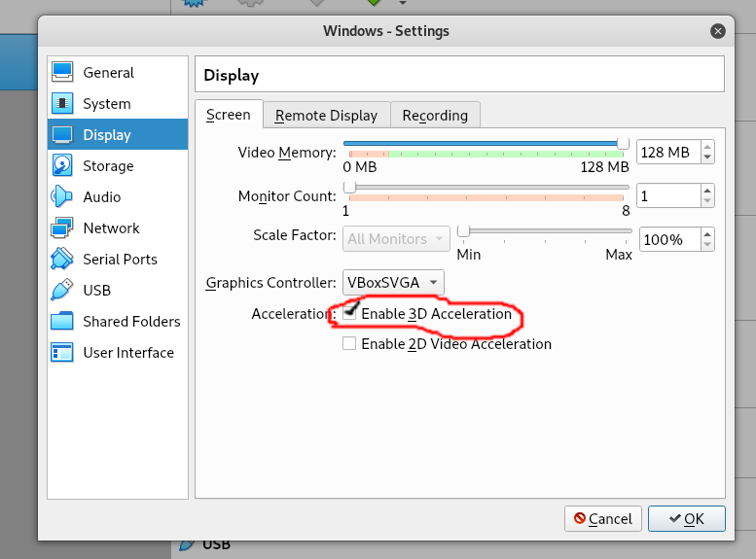Switch to the Remote Display tab
The height and width of the screenshot is (559, 756).
click(x=326, y=115)
